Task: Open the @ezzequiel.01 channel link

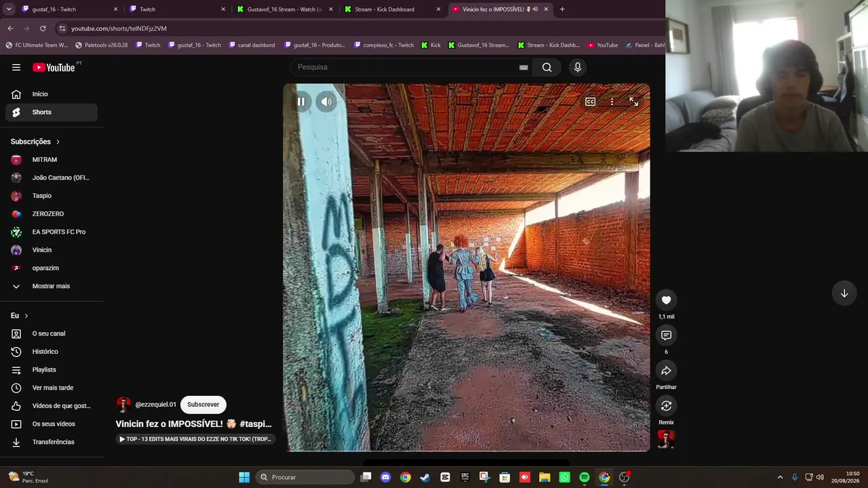Action: 155,405
